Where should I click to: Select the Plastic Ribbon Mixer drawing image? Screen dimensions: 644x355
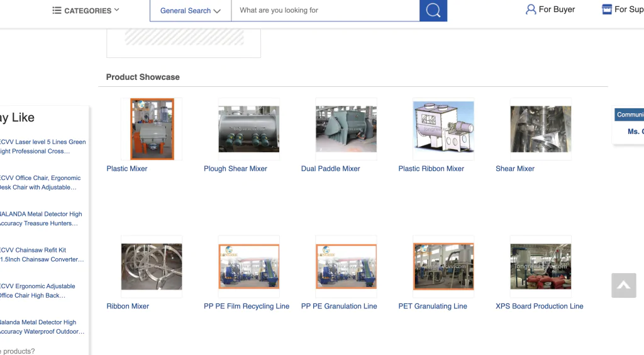click(443, 129)
